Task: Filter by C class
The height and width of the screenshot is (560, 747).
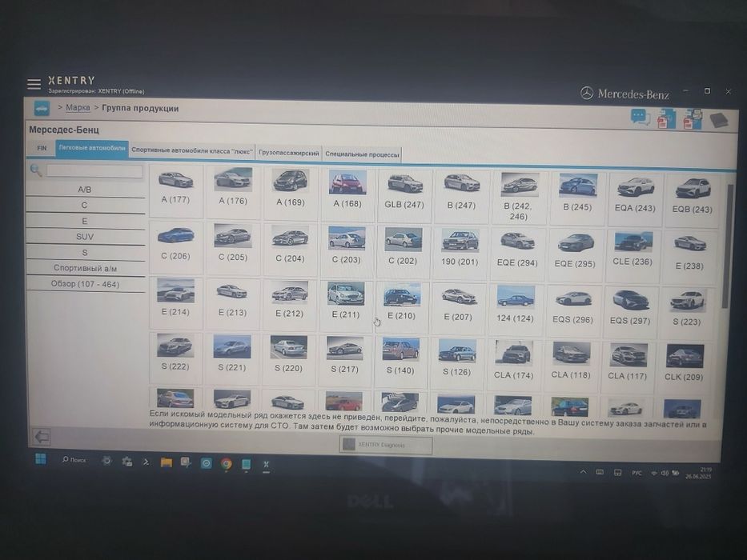Action: [85, 206]
